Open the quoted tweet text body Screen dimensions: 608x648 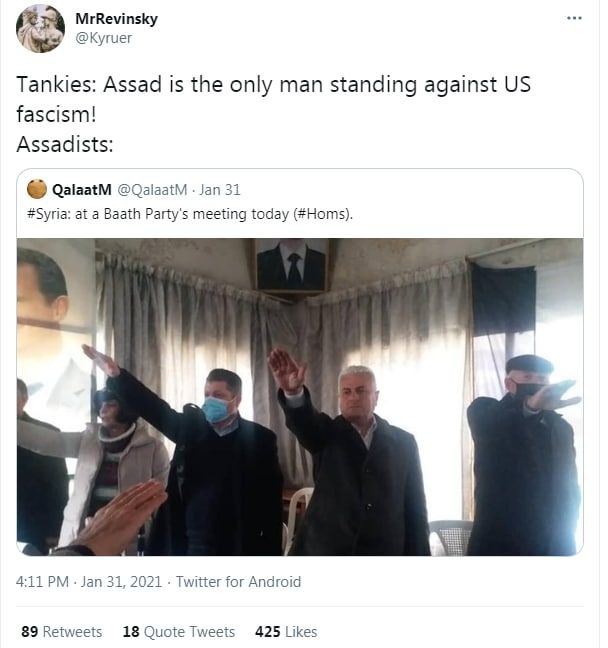[x=190, y=214]
